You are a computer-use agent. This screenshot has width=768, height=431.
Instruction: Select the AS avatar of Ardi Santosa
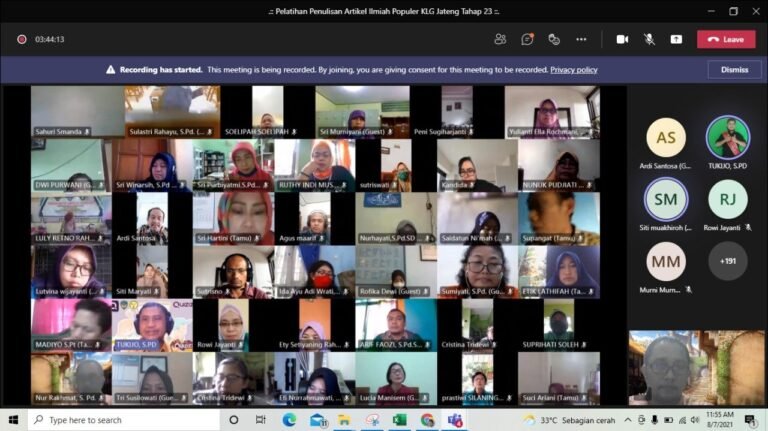coord(666,138)
